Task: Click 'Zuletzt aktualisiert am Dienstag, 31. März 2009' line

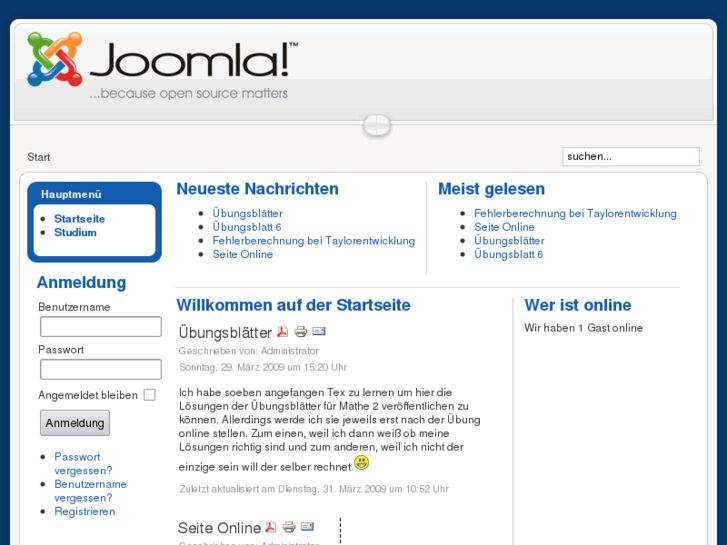Action: 314,489
